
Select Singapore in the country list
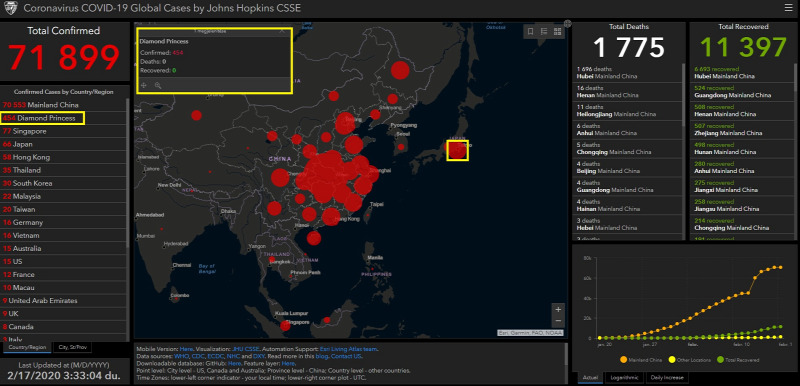pyautogui.click(x=63, y=131)
